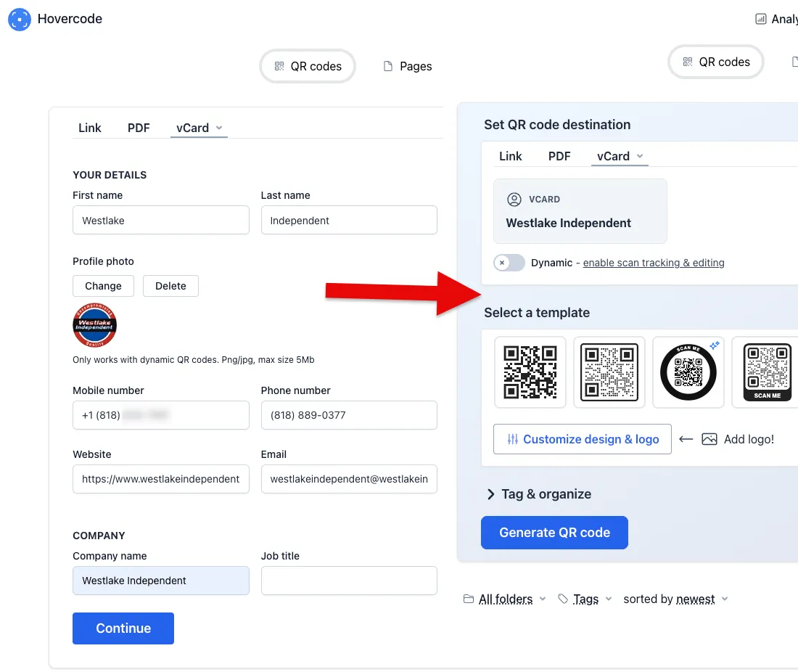Expand the Tag & organize section
This screenshot has height=672, width=798.
pos(539,493)
